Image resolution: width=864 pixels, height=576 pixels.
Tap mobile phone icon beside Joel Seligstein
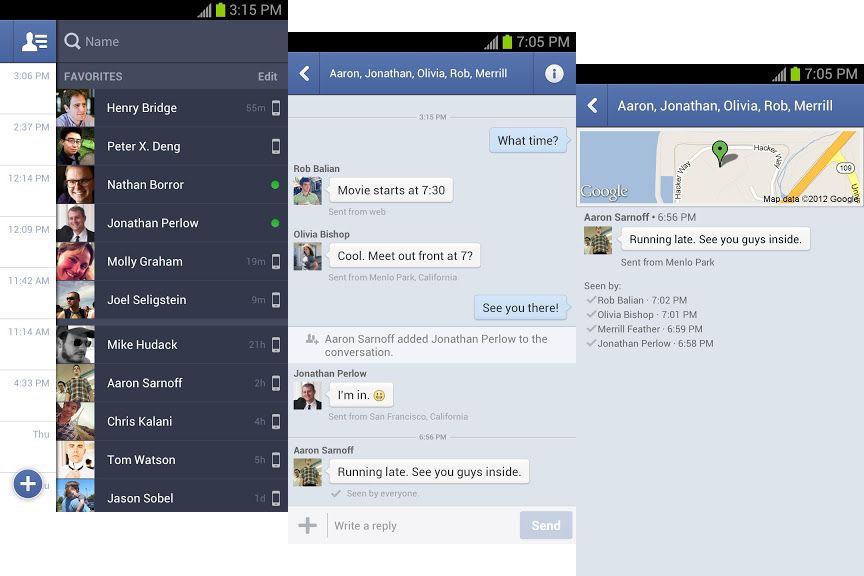coord(276,300)
